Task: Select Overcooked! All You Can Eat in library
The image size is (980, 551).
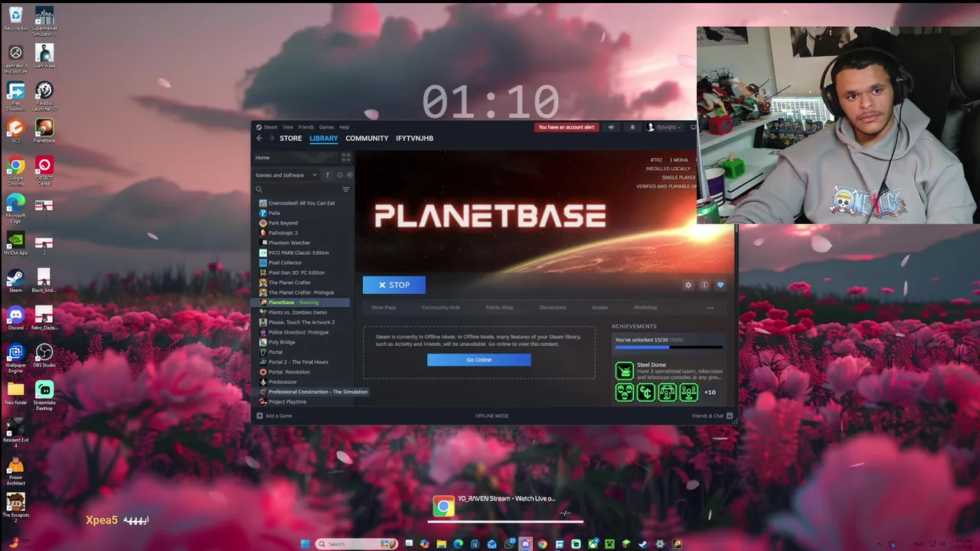Action: tap(302, 203)
